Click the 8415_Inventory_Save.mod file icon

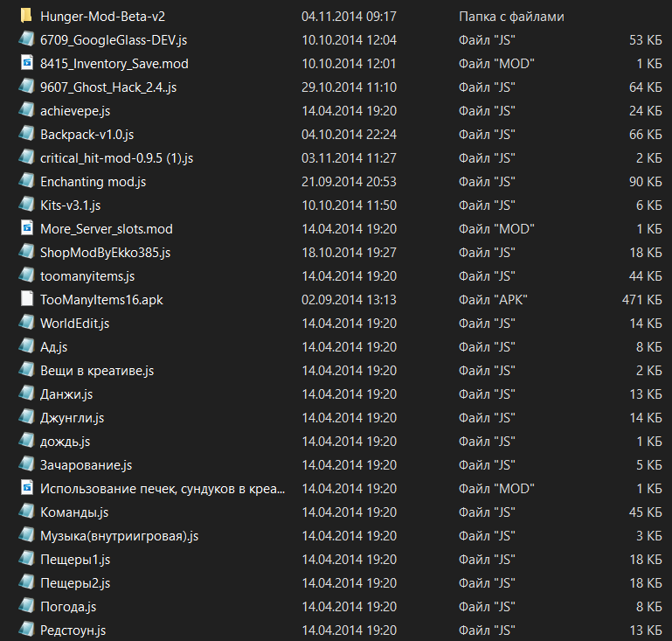26,63
